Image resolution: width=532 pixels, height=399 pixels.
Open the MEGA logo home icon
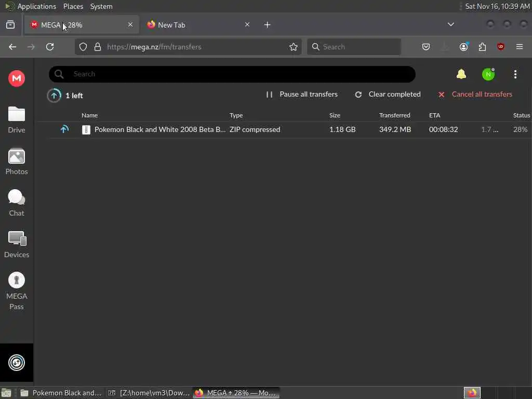click(x=17, y=78)
